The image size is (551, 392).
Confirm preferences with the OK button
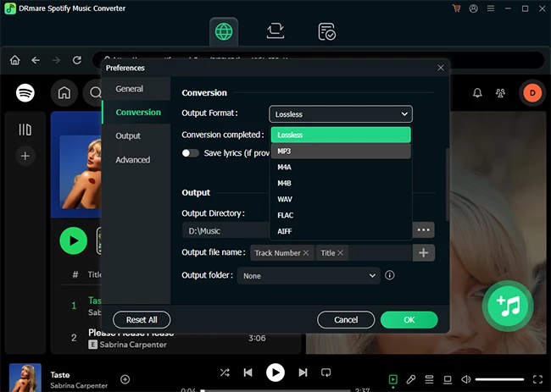tap(409, 320)
